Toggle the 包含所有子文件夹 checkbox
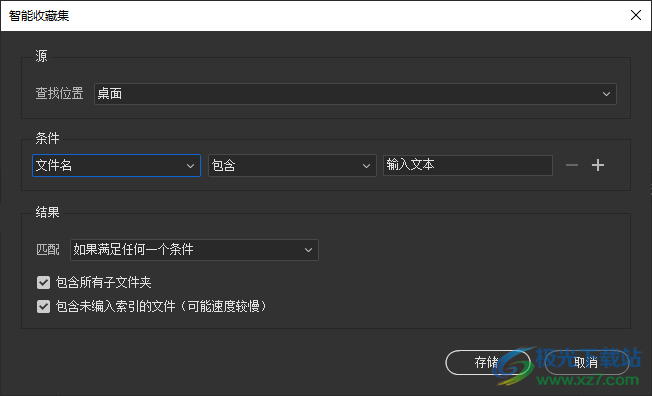 point(43,282)
